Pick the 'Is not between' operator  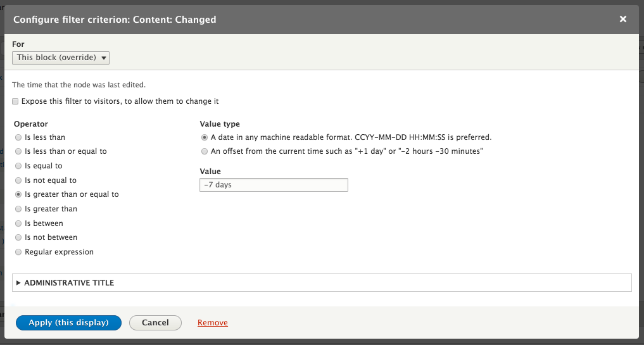18,237
